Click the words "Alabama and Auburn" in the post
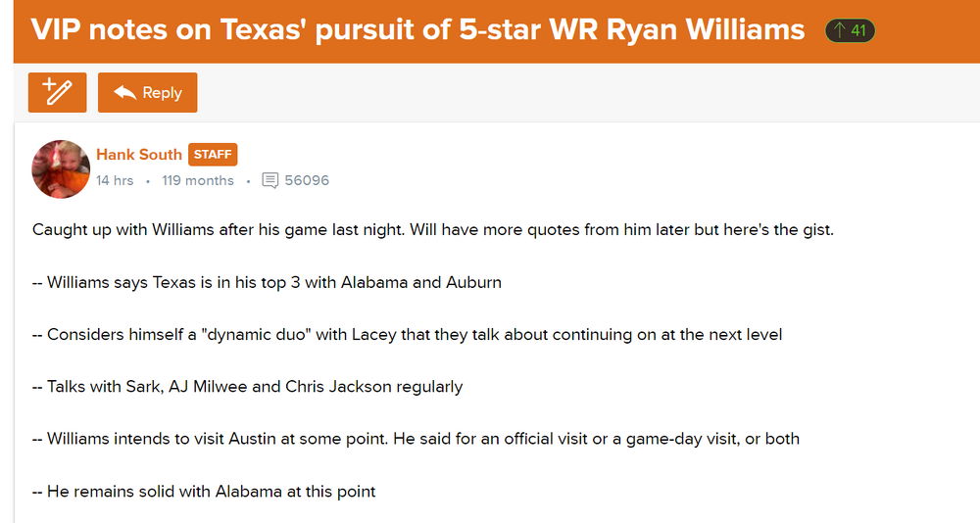The width and height of the screenshot is (980, 523). click(421, 282)
